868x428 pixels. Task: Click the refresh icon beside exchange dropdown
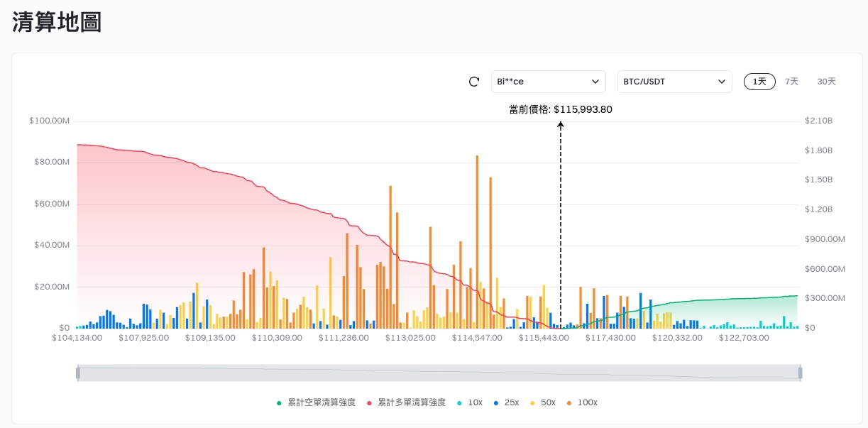[x=474, y=82]
